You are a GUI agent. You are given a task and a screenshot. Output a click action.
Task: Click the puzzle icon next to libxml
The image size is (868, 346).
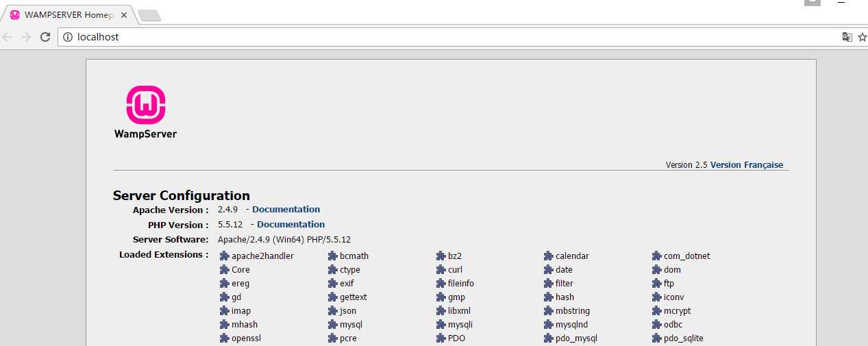[x=441, y=311]
